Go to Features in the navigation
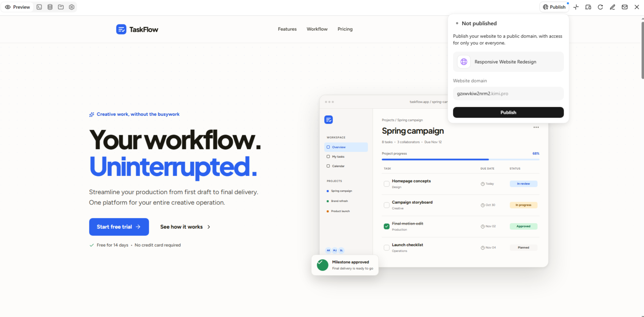644x317 pixels. pos(287,29)
